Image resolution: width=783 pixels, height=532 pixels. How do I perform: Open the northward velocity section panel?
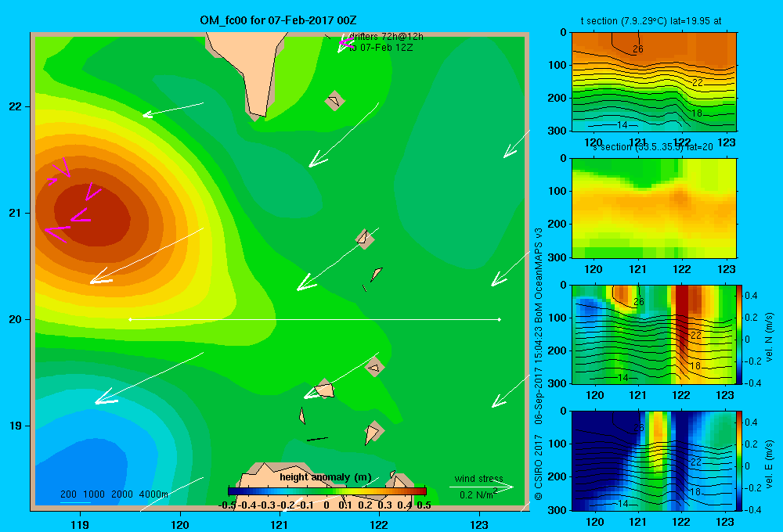(654, 334)
